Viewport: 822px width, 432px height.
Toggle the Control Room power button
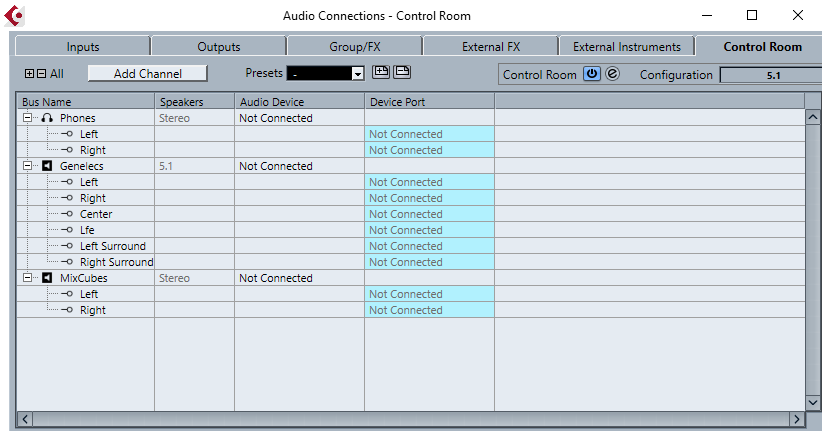click(x=592, y=74)
